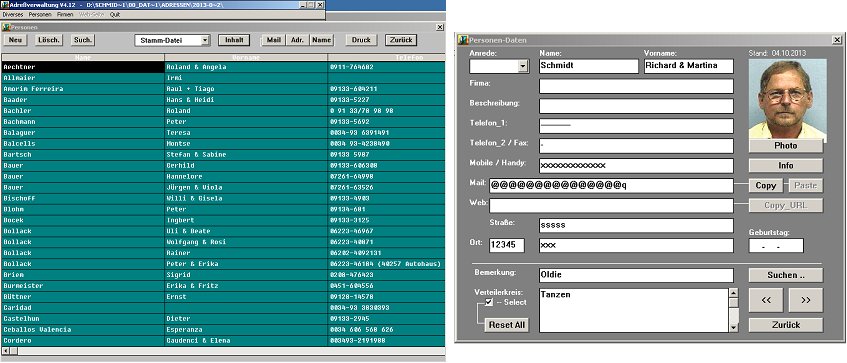The height and width of the screenshot is (363, 847).
Task: Open the Quit menu
Action: pos(115,15)
